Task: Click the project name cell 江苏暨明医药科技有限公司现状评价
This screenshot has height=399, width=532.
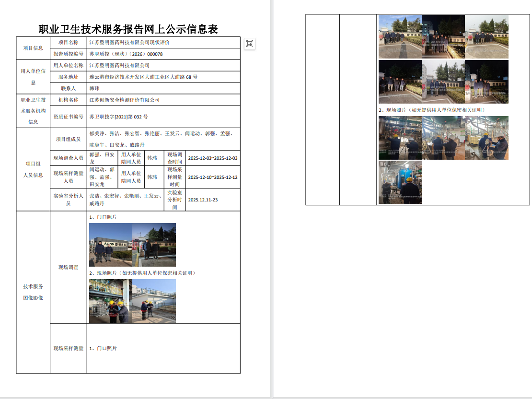Action: [129, 43]
